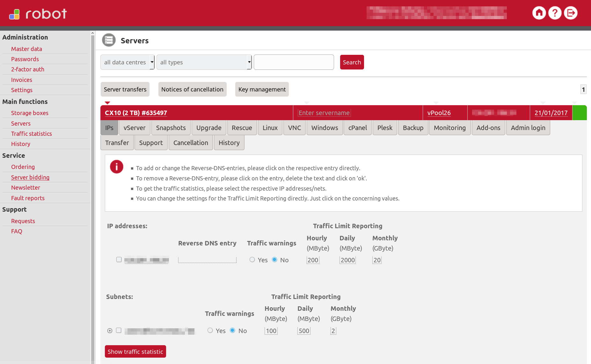
Task: Select Yes for IP traffic warnings
Action: (x=252, y=259)
